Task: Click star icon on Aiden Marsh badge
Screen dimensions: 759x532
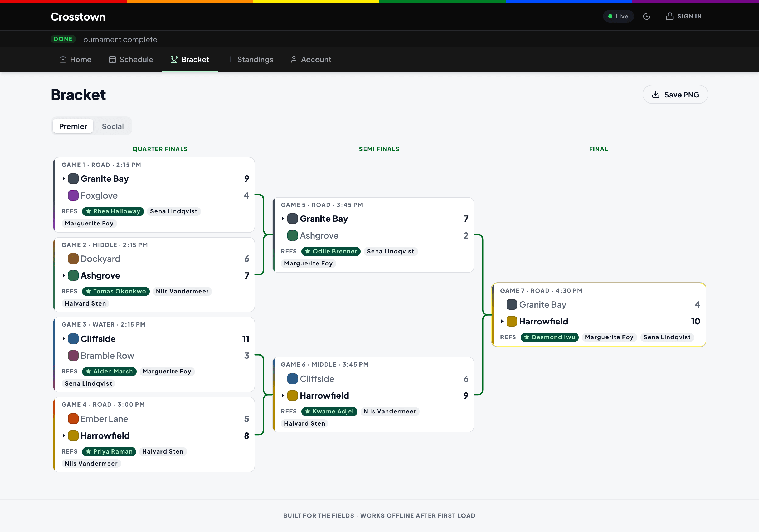Action: 88,371
